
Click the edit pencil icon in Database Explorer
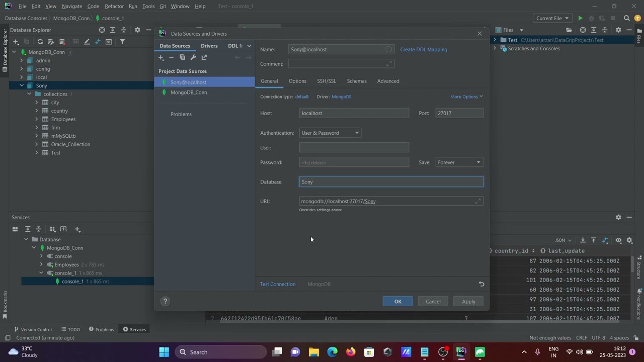[x=87, y=42]
